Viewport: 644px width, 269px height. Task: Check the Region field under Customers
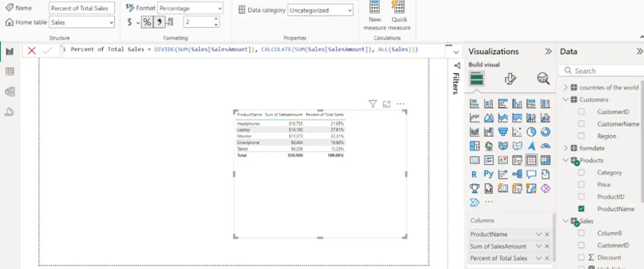tap(581, 136)
